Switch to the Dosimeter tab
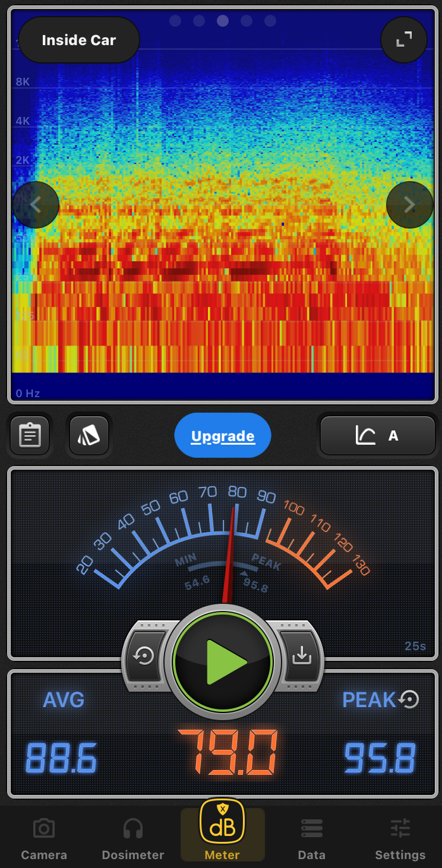The height and width of the screenshot is (868, 442). 133,838
